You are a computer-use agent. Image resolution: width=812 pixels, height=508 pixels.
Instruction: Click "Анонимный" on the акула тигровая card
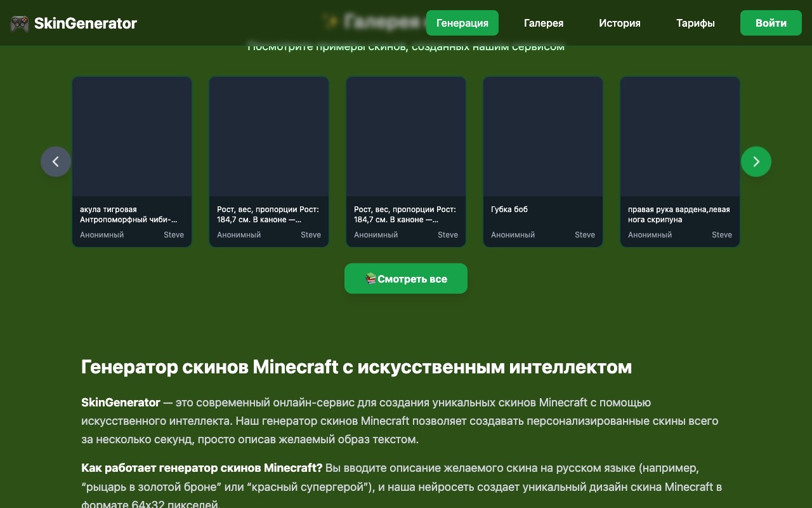pyautogui.click(x=101, y=235)
